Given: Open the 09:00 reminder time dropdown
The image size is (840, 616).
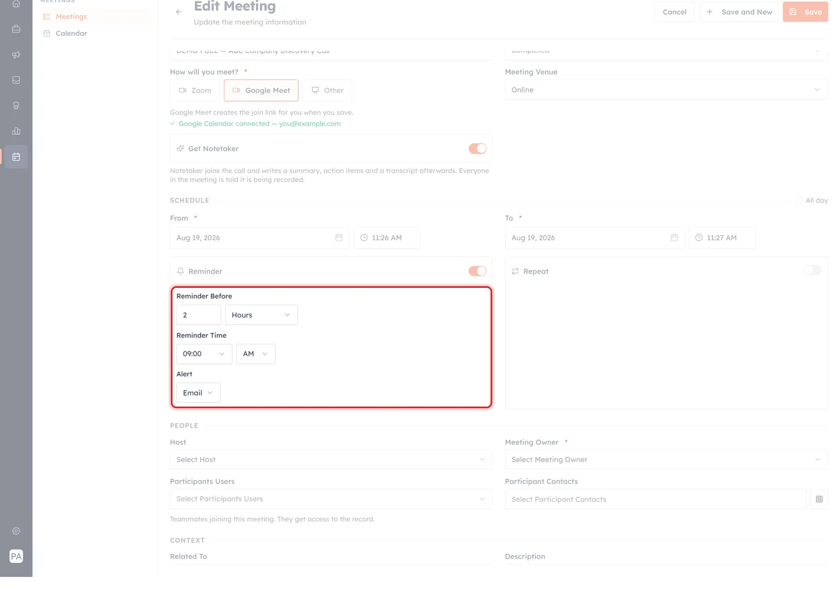Looking at the screenshot, I should coord(204,354).
